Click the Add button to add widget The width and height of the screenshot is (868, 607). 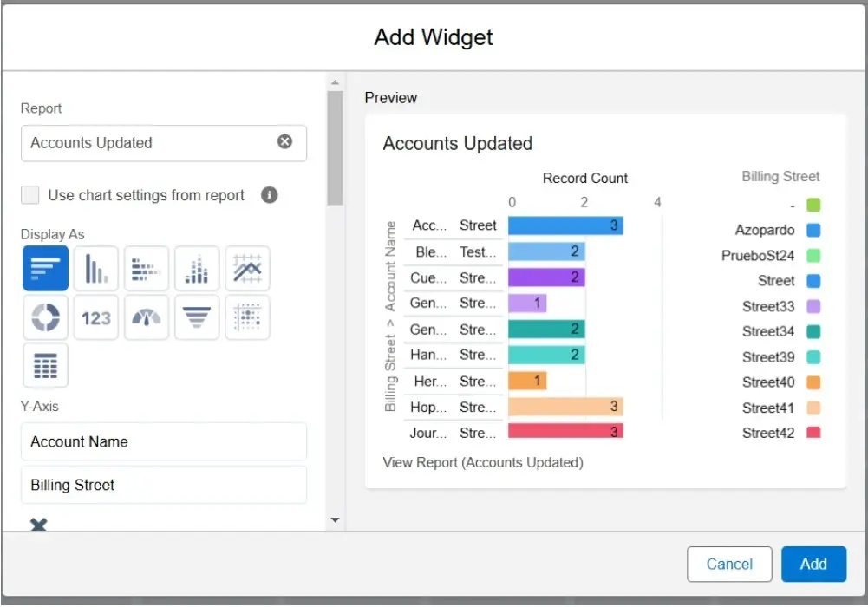click(813, 564)
